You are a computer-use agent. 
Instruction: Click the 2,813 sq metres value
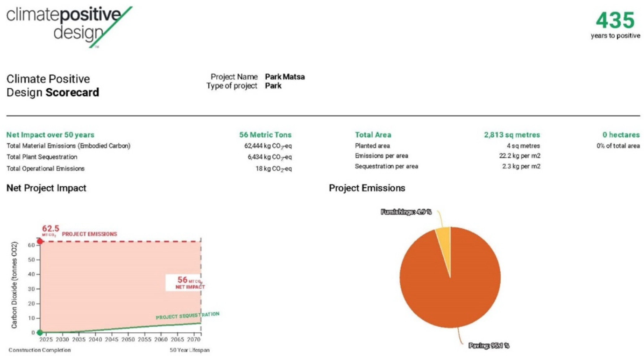point(512,135)
